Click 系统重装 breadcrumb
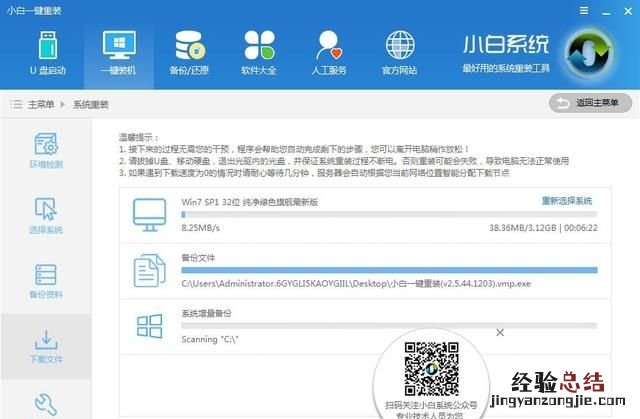Viewport: 640px width, 419px height. click(91, 104)
